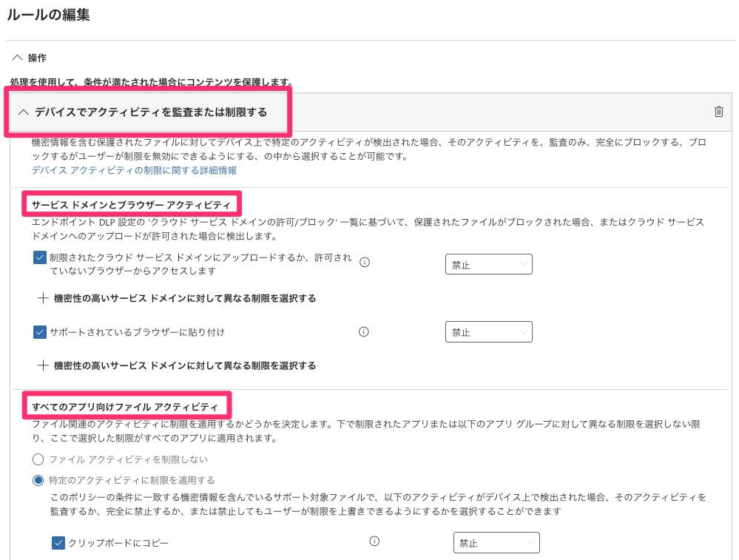This screenshot has height=560, width=739.
Task: Select ファイル アクティビティを制限しない radio option
Action: 38,459
